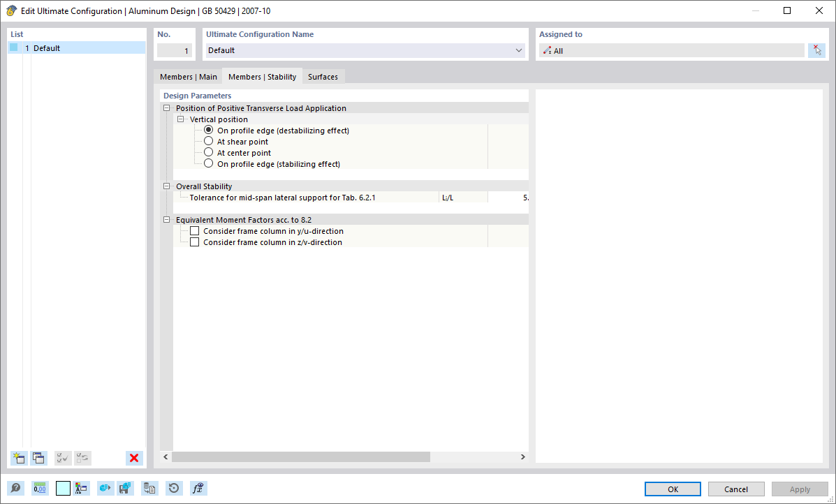This screenshot has height=504, width=836.
Task: Switch to the Surfaces tab
Action: click(323, 76)
